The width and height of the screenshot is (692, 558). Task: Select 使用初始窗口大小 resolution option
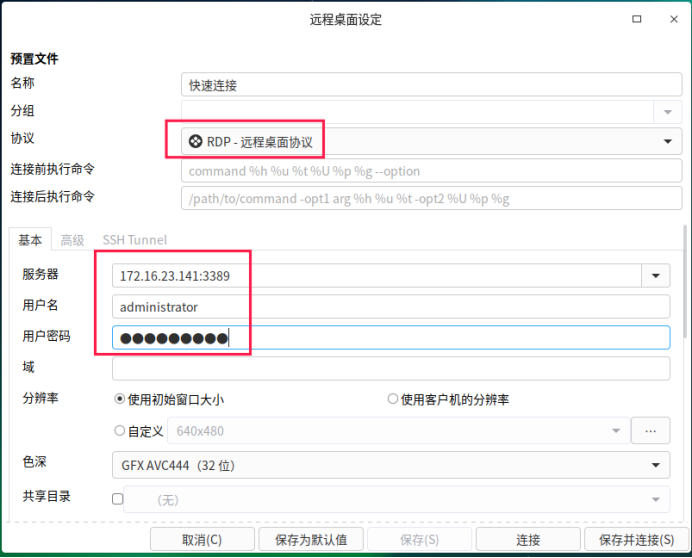point(169,400)
